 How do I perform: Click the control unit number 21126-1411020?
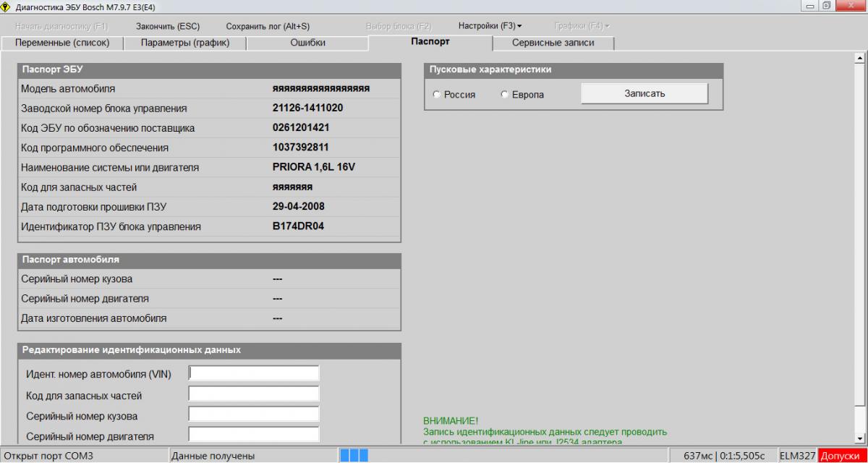click(x=307, y=109)
